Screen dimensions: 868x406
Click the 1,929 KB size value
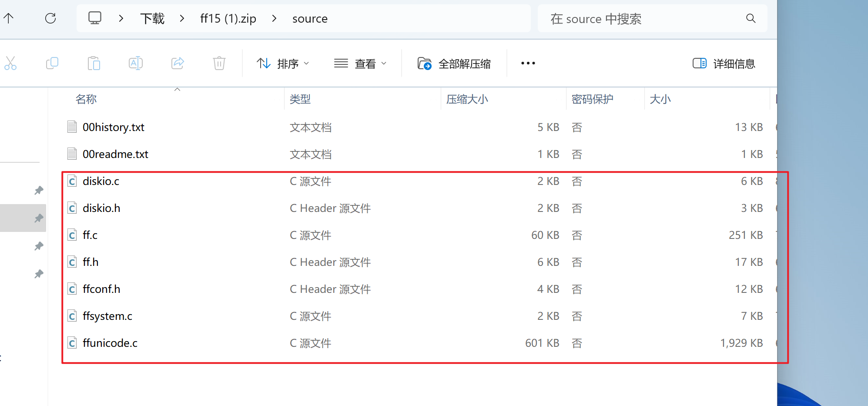pos(741,343)
